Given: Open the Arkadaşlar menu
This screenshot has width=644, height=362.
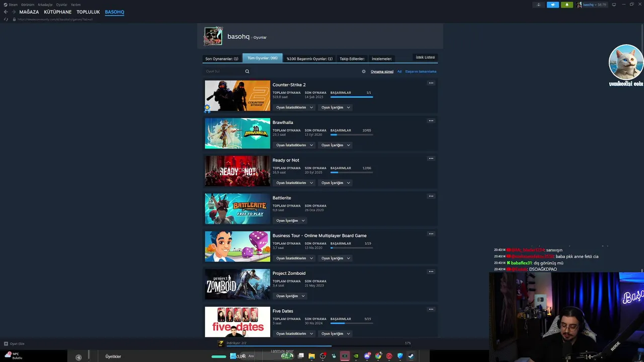Looking at the screenshot, I should pos(45,5).
